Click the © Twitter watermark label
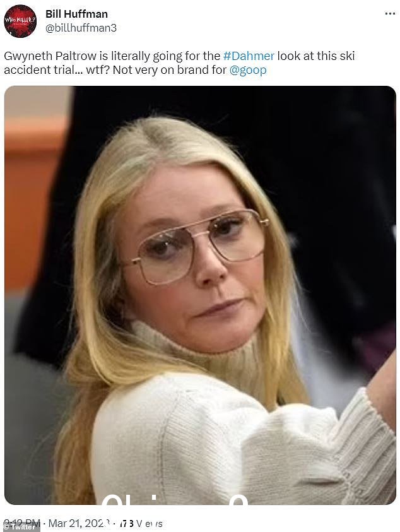Image resolution: width=400 pixels, height=532 pixels. coord(20,527)
